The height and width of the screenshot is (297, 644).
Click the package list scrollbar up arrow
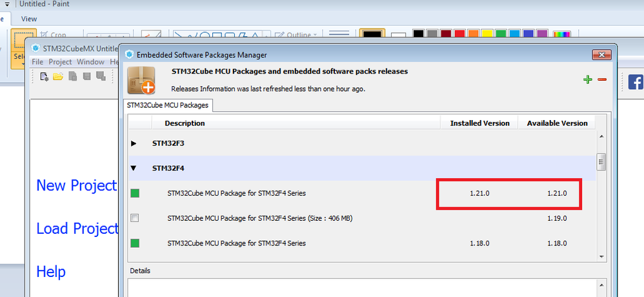601,136
